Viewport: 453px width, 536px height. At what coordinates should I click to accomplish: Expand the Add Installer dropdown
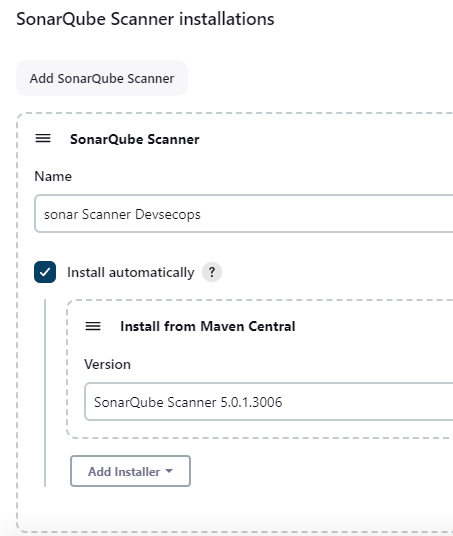click(130, 471)
